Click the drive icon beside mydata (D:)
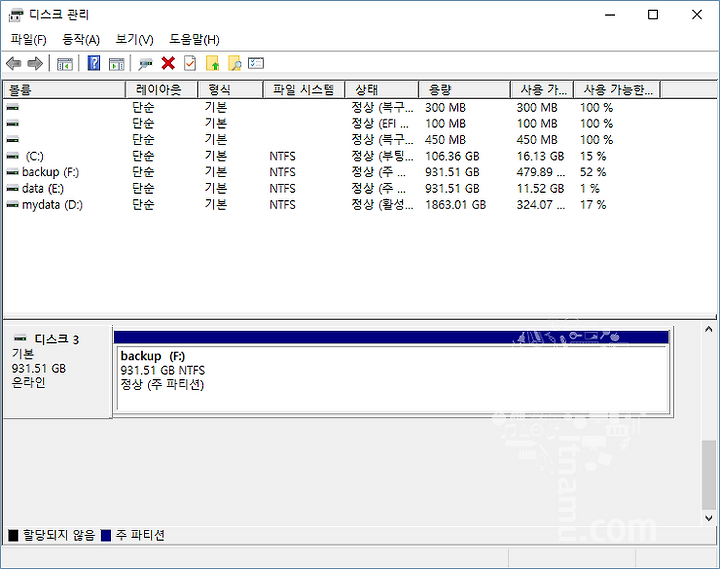Screen dimensions: 720x569 [x=13, y=205]
